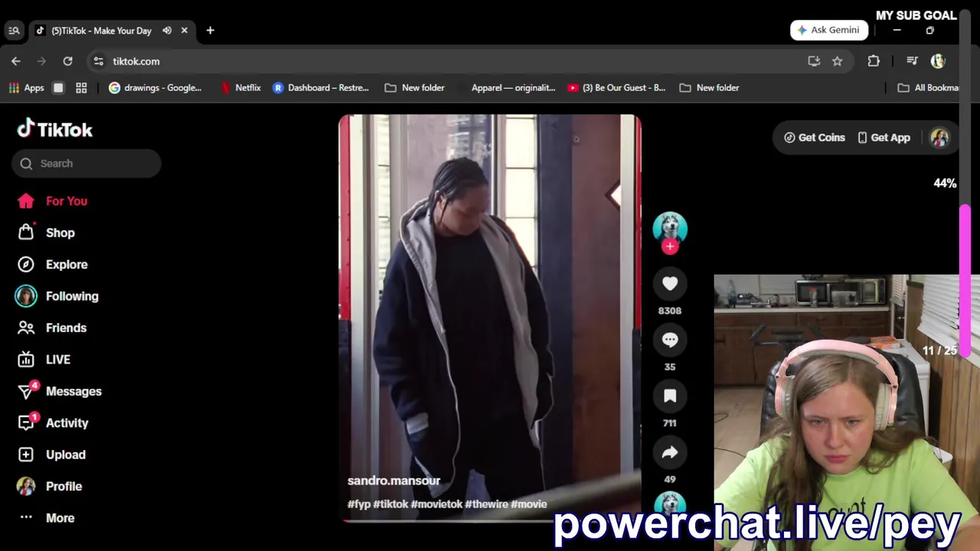Open the Extensions puzzle icon
Screen dimensions: 980x551
[874, 61]
